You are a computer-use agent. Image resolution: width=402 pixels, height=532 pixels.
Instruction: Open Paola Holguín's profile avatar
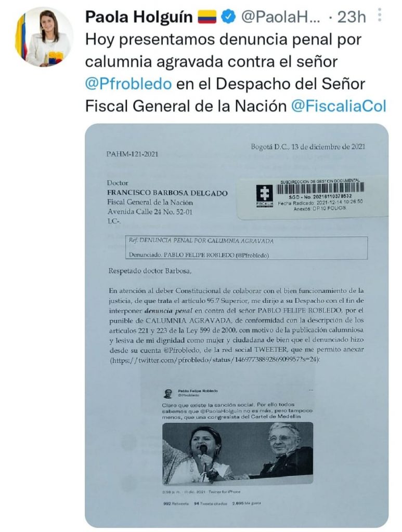[44, 37]
